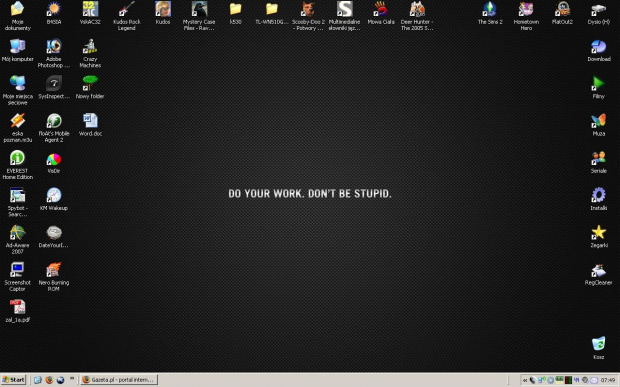The height and width of the screenshot is (387, 620).
Task: Launch Firefox from Quick Launch
Action: pyautogui.click(x=49, y=380)
